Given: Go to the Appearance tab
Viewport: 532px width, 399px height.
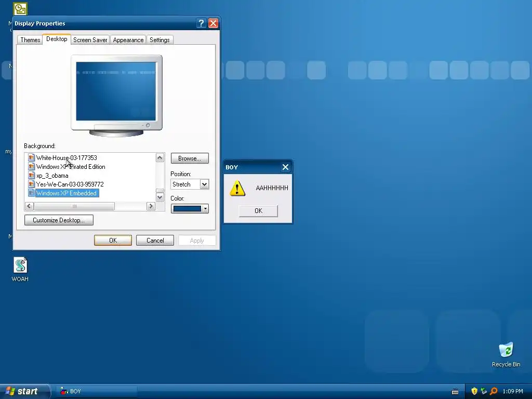Looking at the screenshot, I should coord(128,39).
